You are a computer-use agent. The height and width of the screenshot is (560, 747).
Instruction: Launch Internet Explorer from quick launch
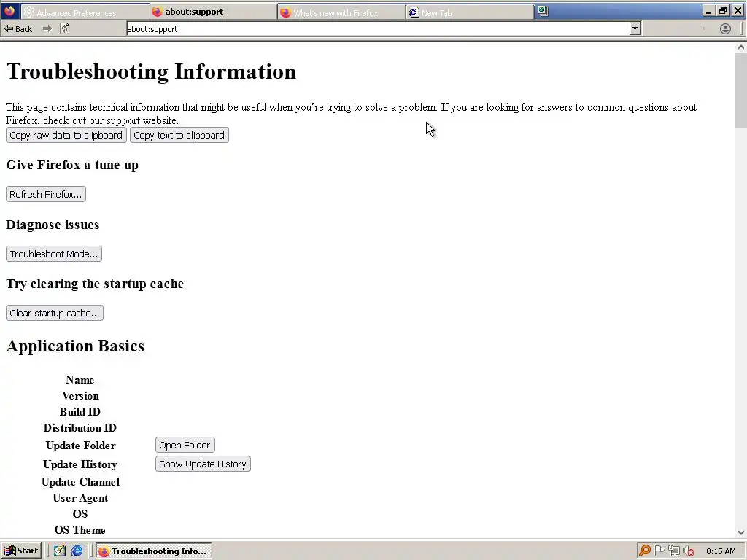[77, 551]
